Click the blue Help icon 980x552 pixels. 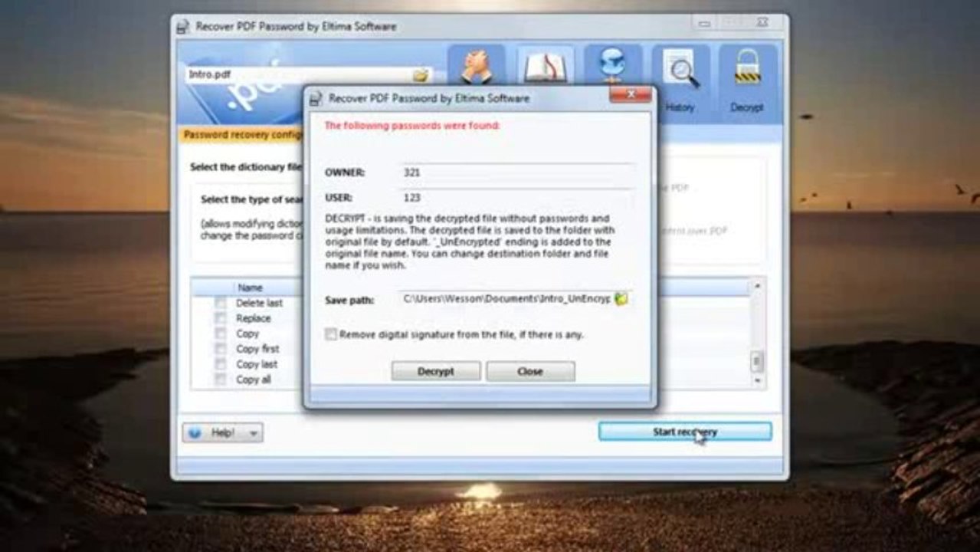(x=195, y=432)
